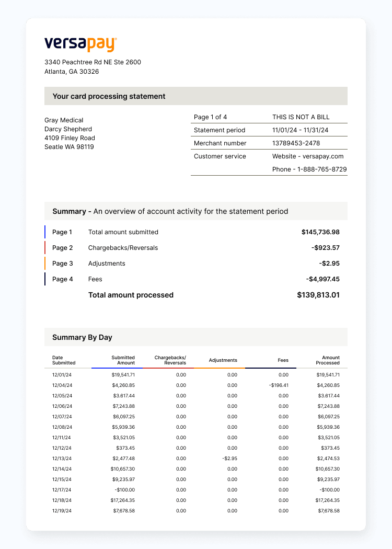Click the Page 1 summary label
This screenshot has height=549, width=392.
(62, 232)
